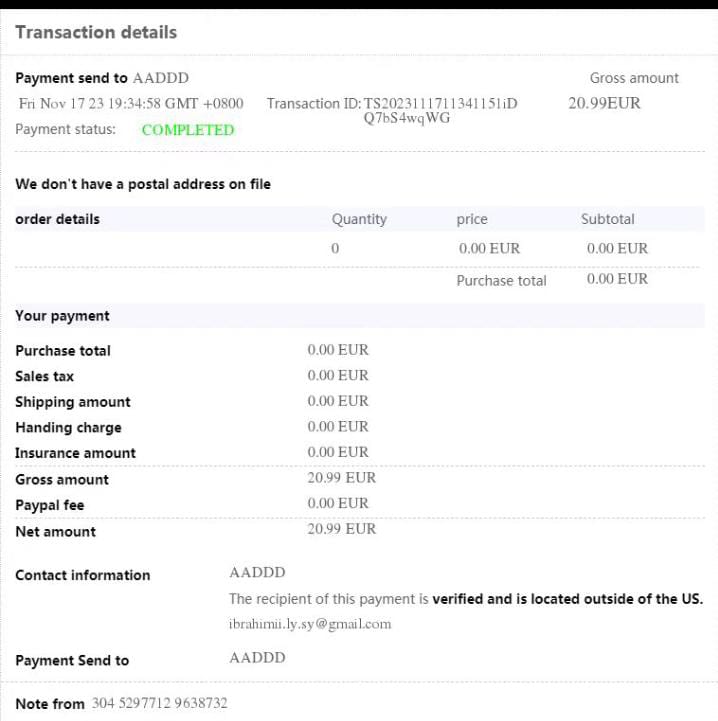718x721 pixels.
Task: Click the green COMPLETED payment status
Action: pyautogui.click(x=188, y=130)
